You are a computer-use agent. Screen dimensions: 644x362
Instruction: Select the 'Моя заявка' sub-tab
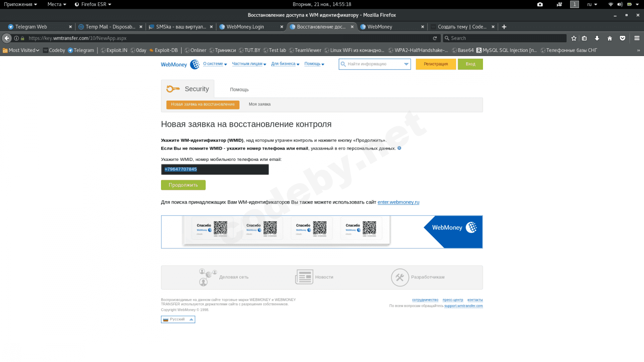260,104
